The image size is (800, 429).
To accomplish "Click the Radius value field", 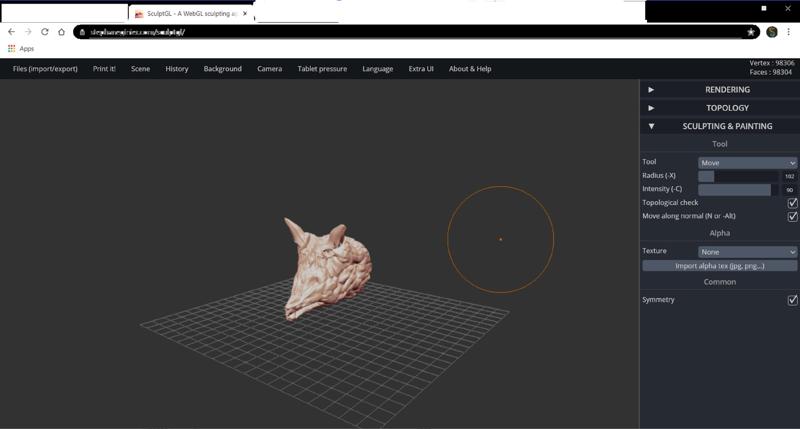I will (789, 176).
